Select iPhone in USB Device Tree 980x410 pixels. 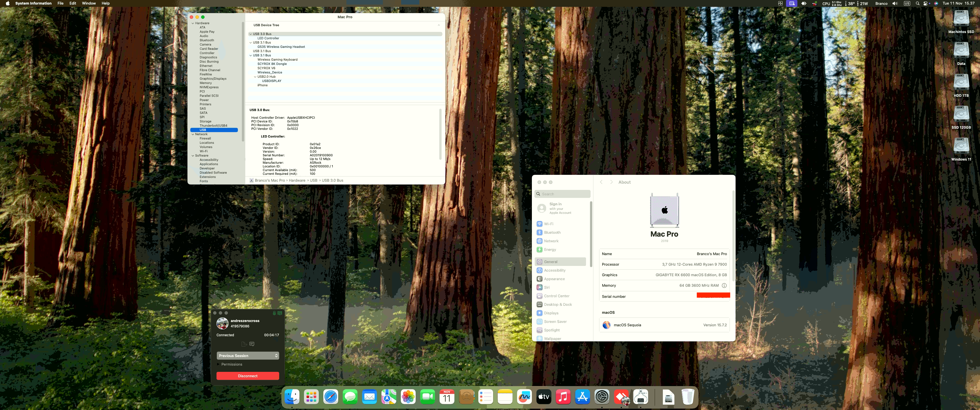pos(262,85)
